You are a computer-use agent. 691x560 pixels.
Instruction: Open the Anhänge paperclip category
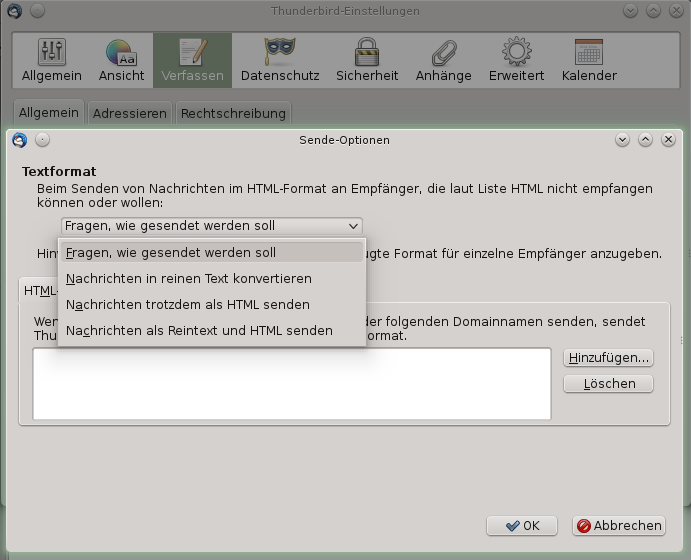(443, 60)
